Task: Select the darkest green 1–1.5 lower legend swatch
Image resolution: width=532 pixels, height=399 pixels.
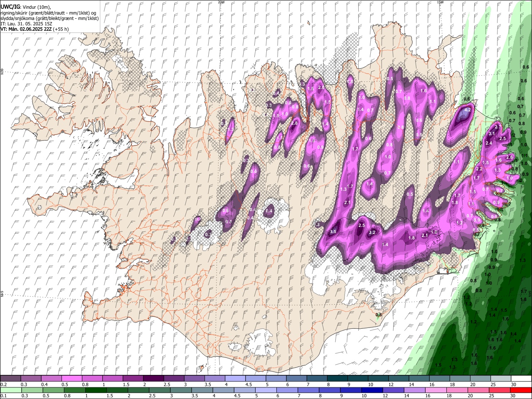Action: coord(96,390)
